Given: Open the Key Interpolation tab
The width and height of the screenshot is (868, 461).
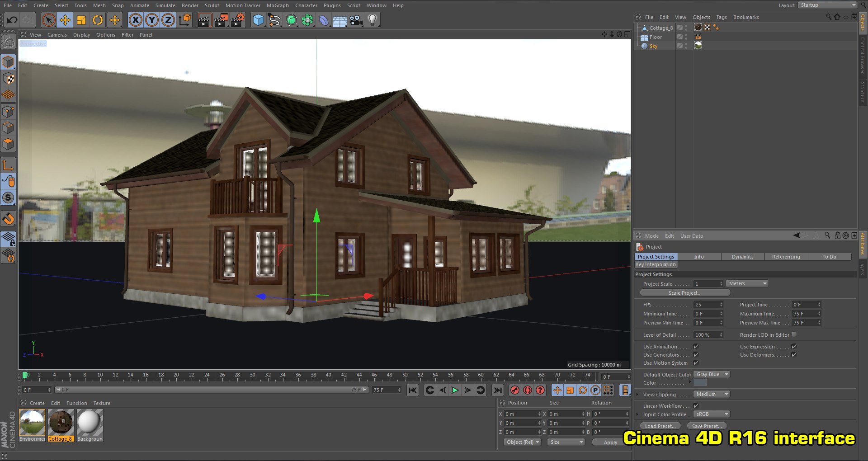Looking at the screenshot, I should point(656,264).
